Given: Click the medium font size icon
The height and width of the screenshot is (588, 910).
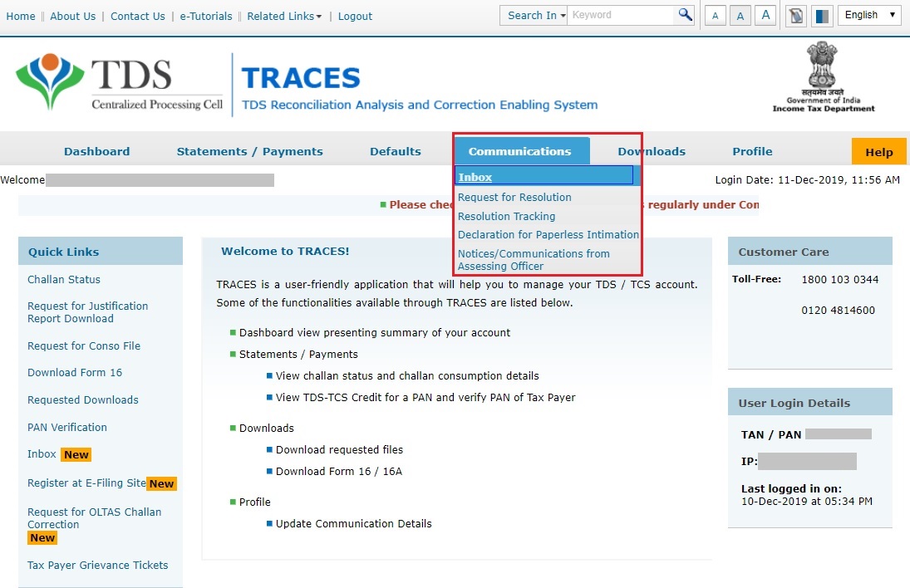Looking at the screenshot, I should pyautogui.click(x=740, y=15).
